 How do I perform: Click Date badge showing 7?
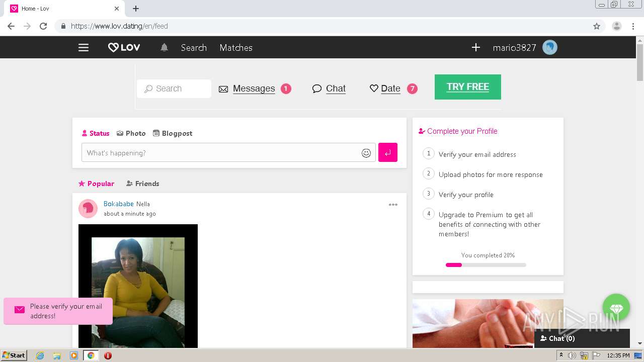tap(412, 88)
